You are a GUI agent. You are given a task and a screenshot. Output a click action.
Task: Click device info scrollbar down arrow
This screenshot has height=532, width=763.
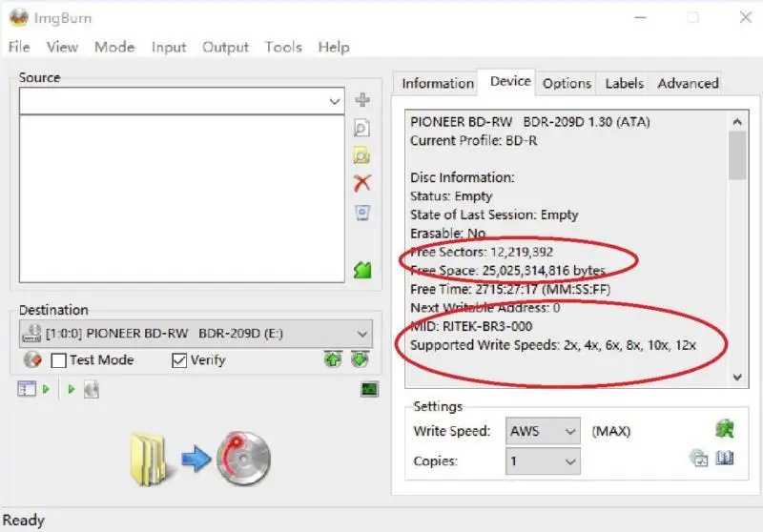point(737,378)
